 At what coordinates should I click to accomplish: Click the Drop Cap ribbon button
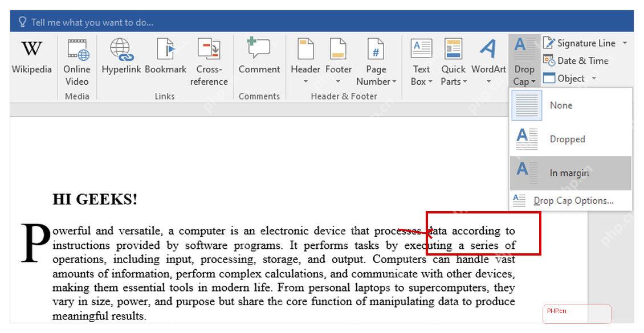(x=524, y=61)
